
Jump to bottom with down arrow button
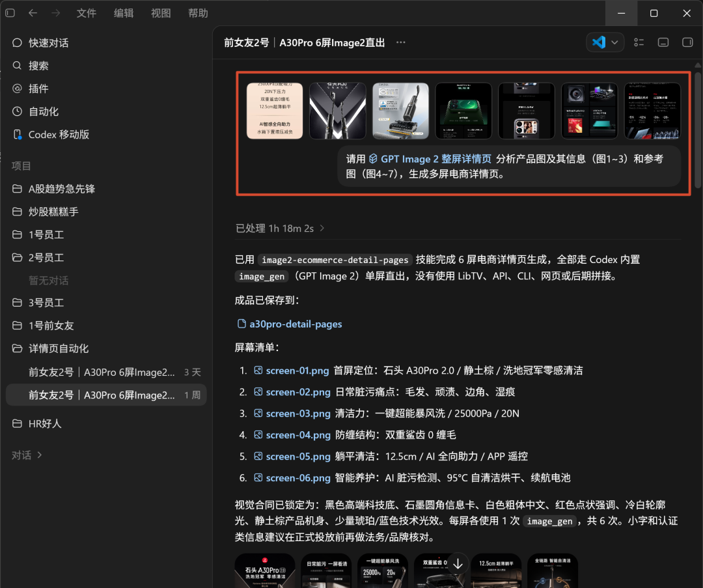(458, 564)
